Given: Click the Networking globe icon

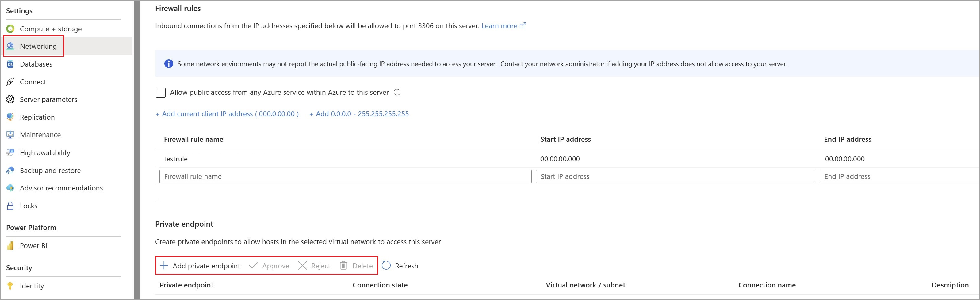Looking at the screenshot, I should (x=10, y=46).
